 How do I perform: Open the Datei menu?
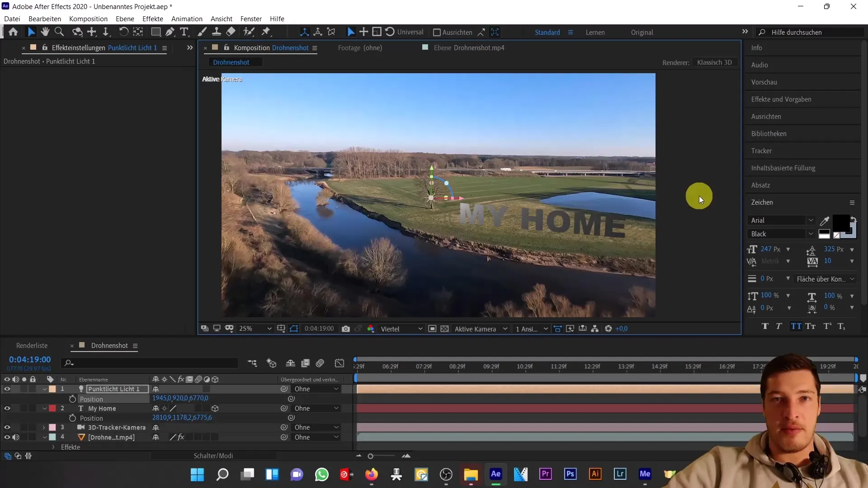(12, 19)
